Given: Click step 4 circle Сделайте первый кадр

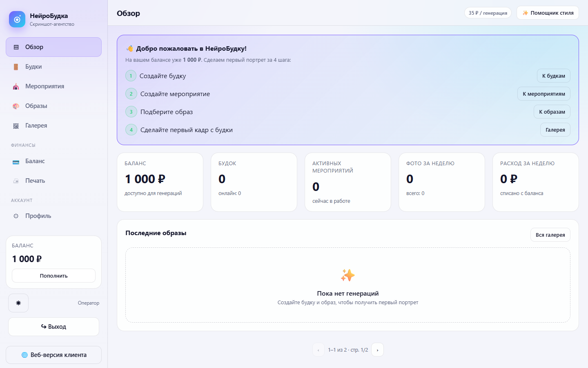Looking at the screenshot, I should pyautogui.click(x=131, y=130).
